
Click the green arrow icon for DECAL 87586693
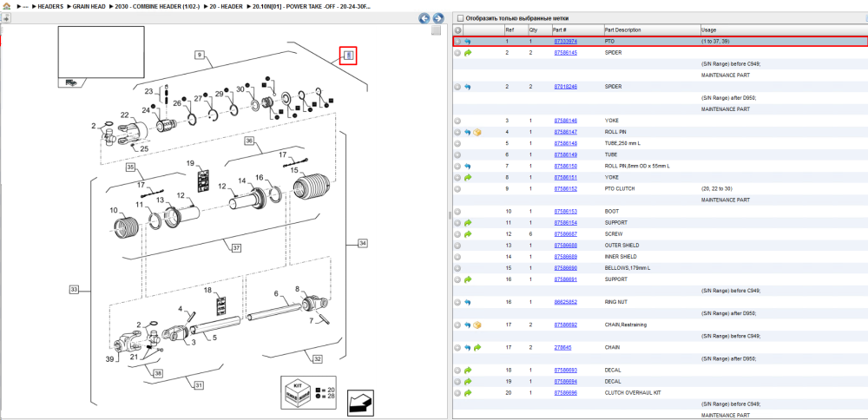468,371
